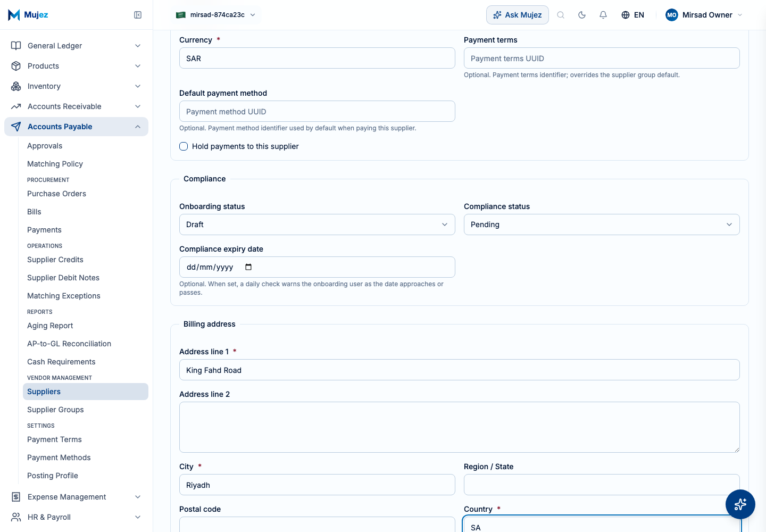Click the globe language icon
The width and height of the screenshot is (766, 532).
pos(626,15)
